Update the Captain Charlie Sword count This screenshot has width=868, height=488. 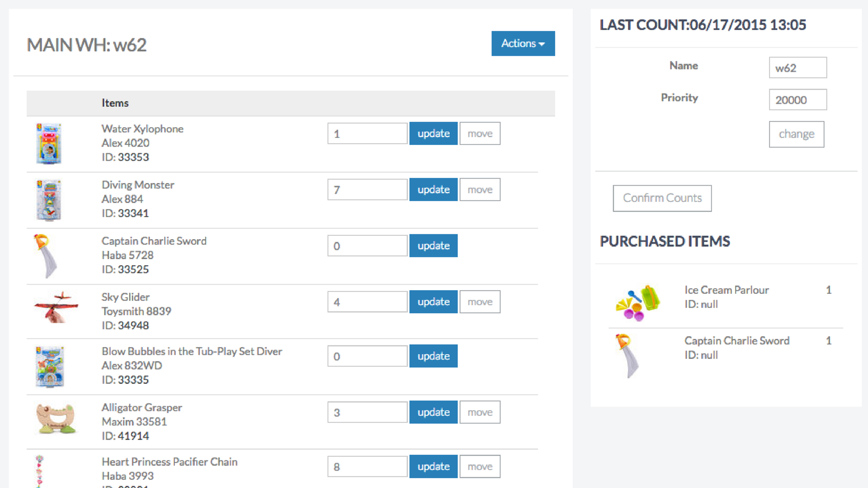(x=433, y=245)
